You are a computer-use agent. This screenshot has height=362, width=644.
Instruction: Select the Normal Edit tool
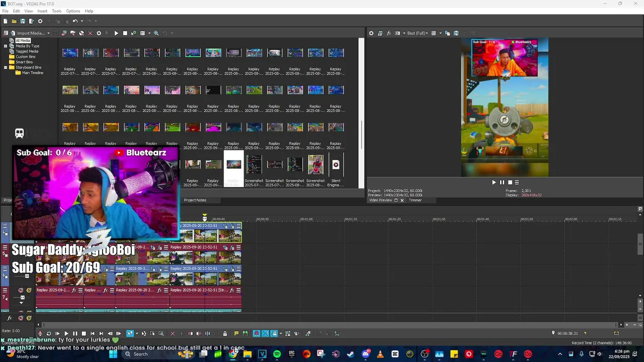[130, 333]
